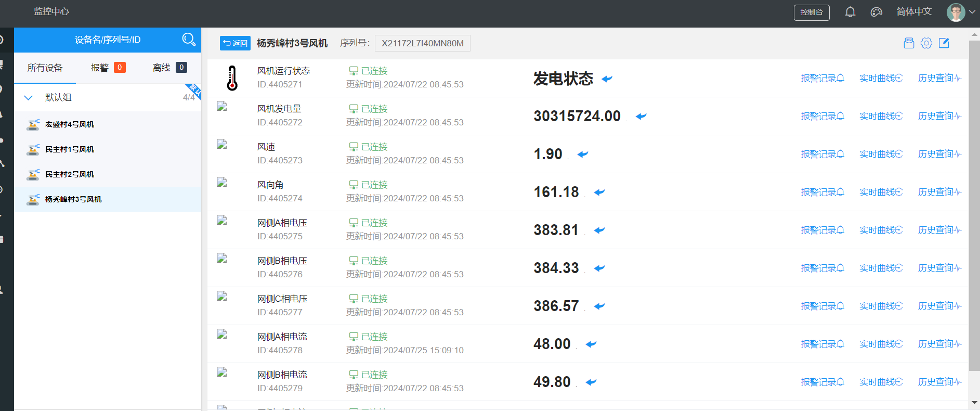Click the search magnifier icon in device panel
The height and width of the screenshot is (411, 980).
coord(189,40)
